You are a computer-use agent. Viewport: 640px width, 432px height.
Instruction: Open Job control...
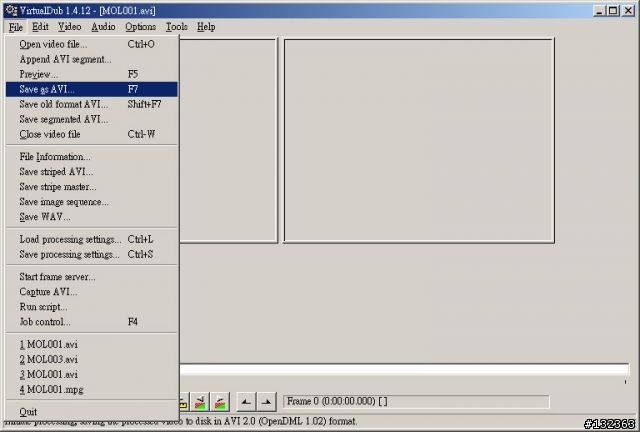[92, 322]
